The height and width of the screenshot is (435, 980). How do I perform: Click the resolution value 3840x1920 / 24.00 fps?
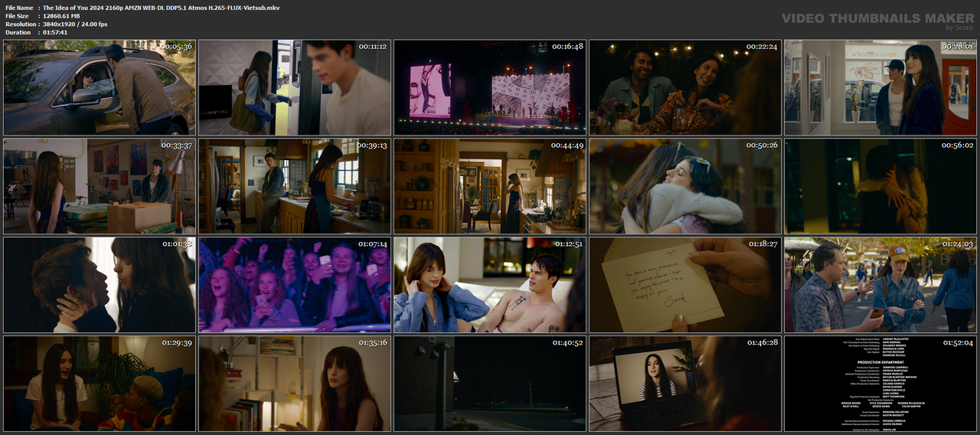point(75,24)
